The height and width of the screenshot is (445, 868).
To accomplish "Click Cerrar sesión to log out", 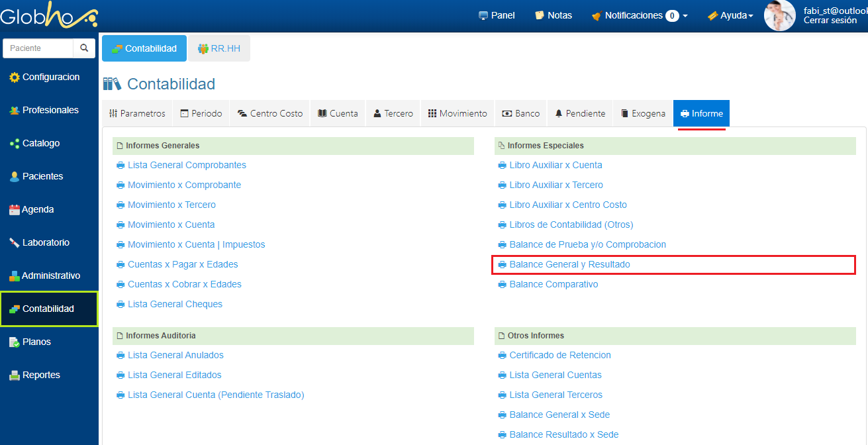I will pos(830,21).
